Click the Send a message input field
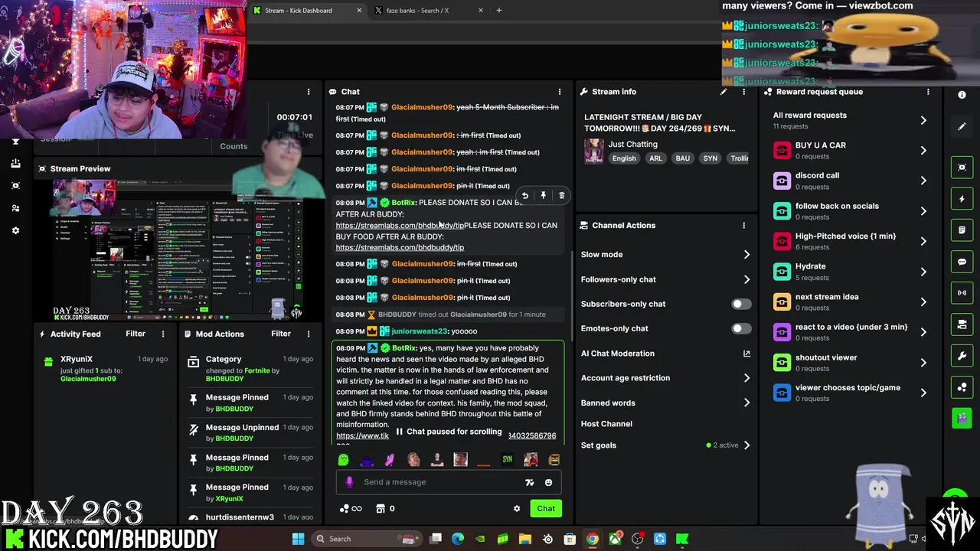The image size is (980, 551). pos(449,482)
